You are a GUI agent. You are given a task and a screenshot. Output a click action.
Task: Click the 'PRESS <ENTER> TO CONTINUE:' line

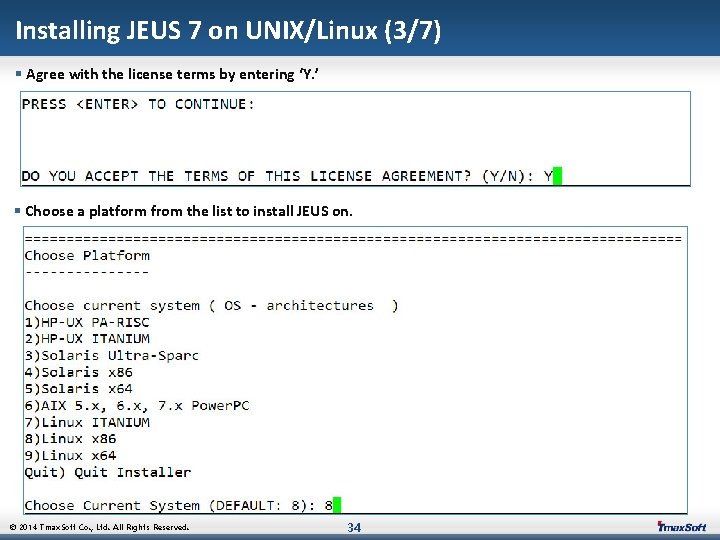click(x=138, y=104)
